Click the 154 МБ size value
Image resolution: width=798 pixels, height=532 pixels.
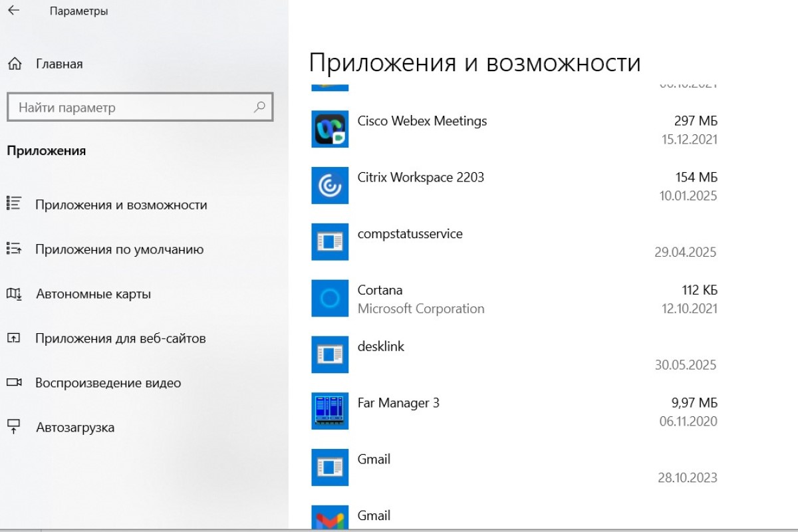tap(696, 178)
